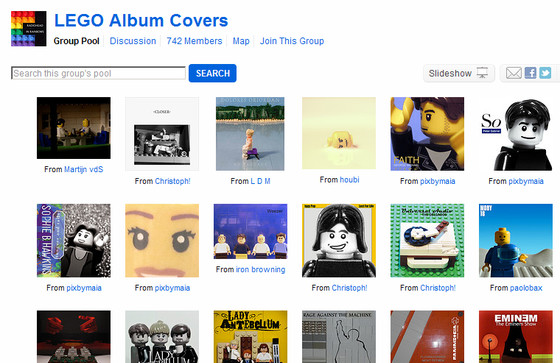Open the Weezer band photo thumbnail
Image resolution: width=560 pixels, height=363 pixels.
pyautogui.click(x=250, y=231)
